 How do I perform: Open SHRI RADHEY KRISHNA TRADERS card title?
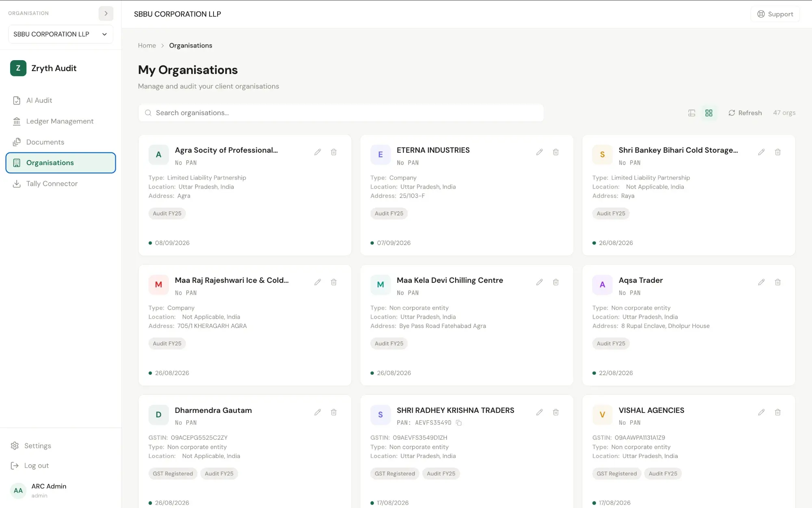coord(455,410)
